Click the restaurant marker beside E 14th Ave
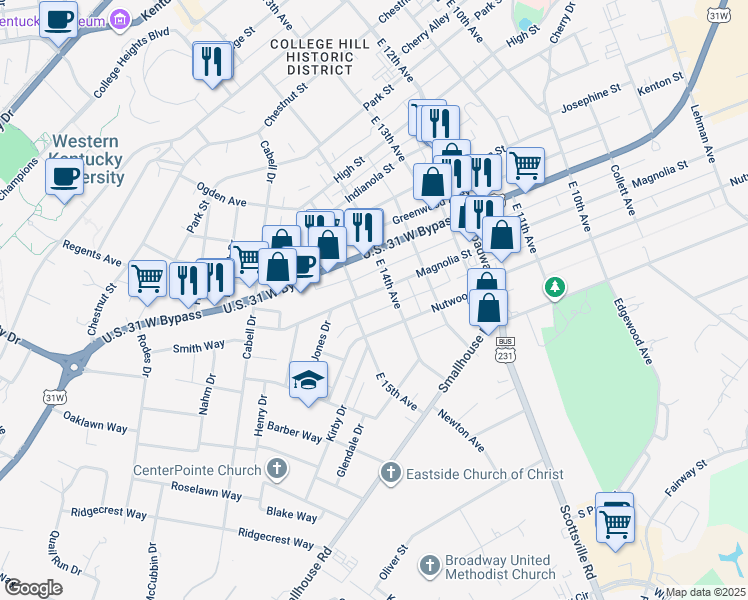This screenshot has height=600, width=748. tap(364, 228)
